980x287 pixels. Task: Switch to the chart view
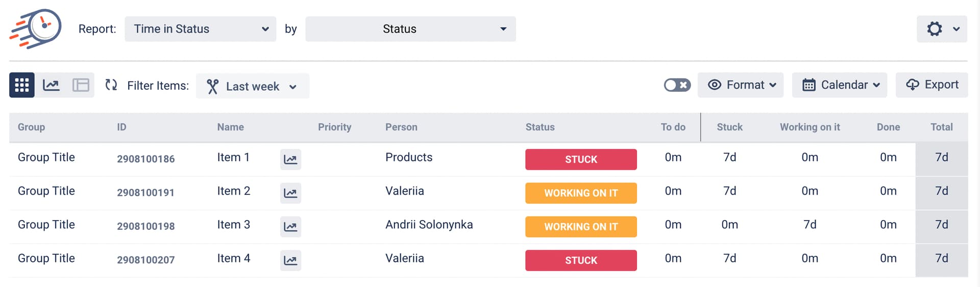click(x=51, y=85)
